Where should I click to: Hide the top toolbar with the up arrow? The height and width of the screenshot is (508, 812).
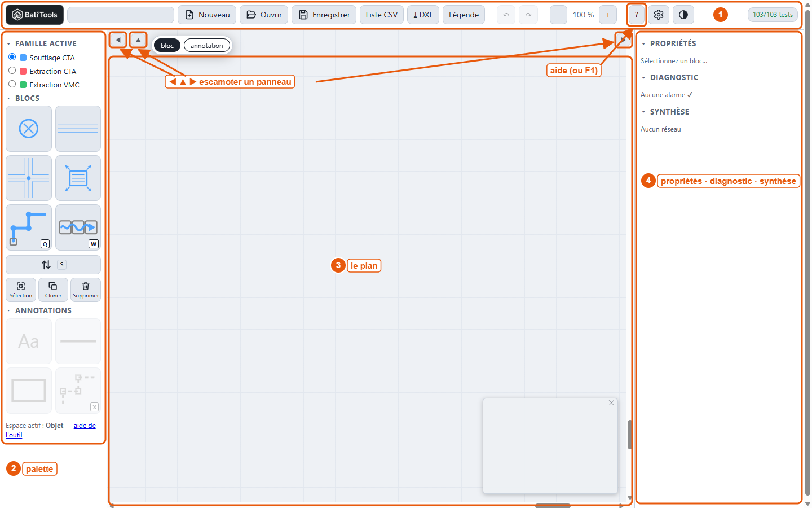coord(138,40)
